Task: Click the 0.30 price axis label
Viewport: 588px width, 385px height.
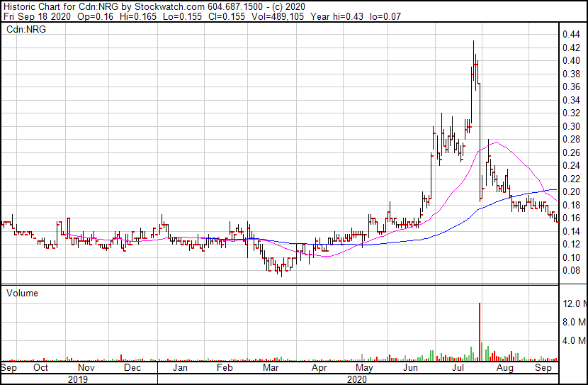Action: coord(571,126)
